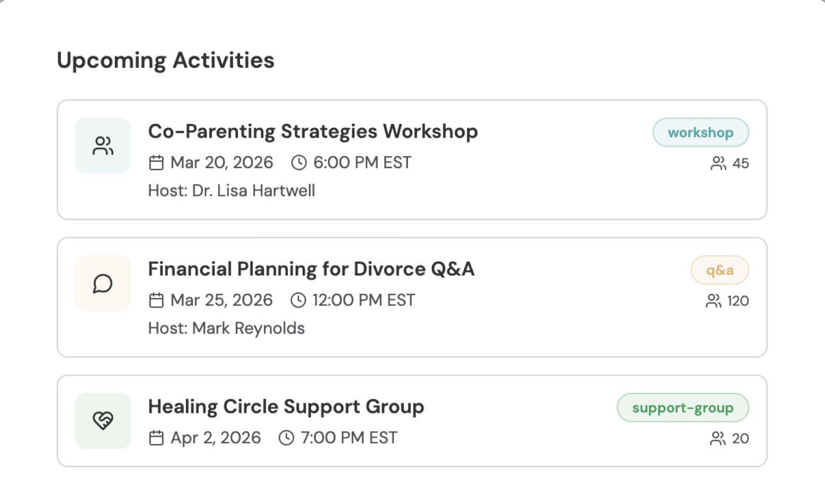Click calendar icon beside Apr 2, 2026
Image resolution: width=825 pixels, height=504 pixels.
[x=156, y=438]
